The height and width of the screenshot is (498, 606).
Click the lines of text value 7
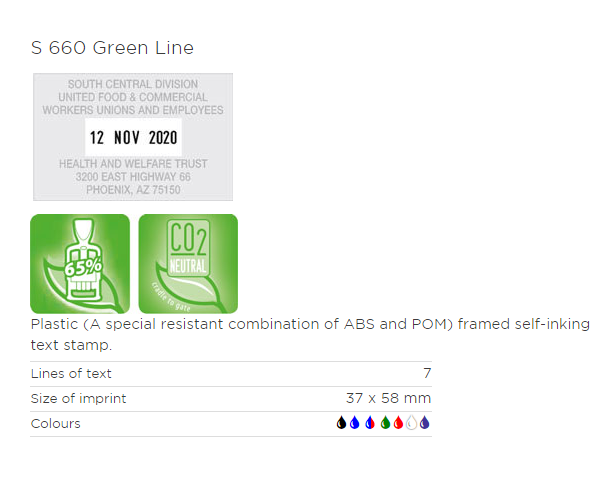coord(427,373)
